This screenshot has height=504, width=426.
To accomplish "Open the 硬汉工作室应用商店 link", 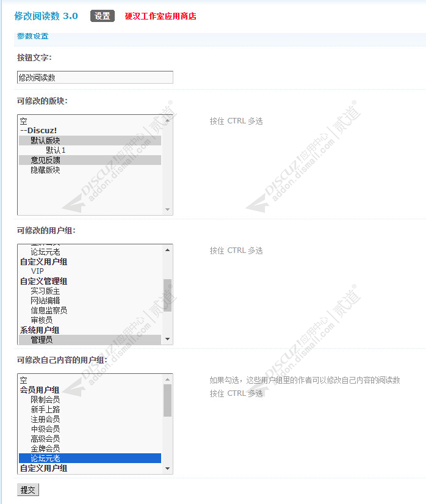I will point(161,16).
